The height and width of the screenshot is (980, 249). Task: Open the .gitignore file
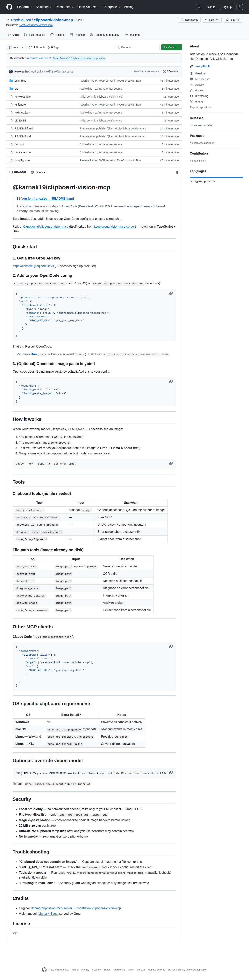tap(20, 105)
